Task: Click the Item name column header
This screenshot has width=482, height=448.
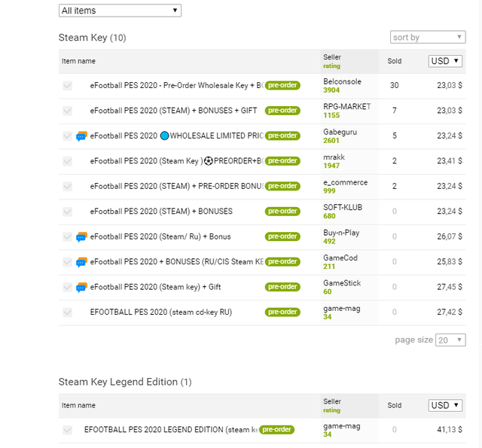Action: 78,61
